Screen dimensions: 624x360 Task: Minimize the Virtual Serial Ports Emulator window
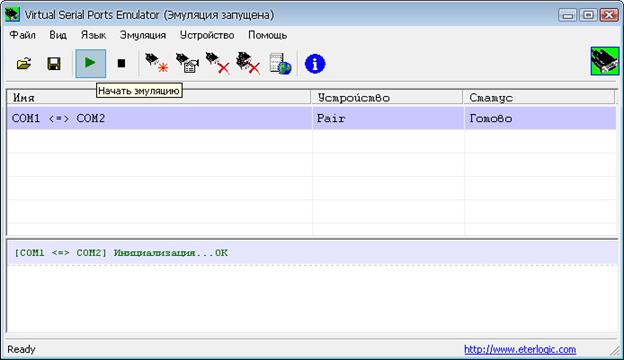(x=568, y=15)
